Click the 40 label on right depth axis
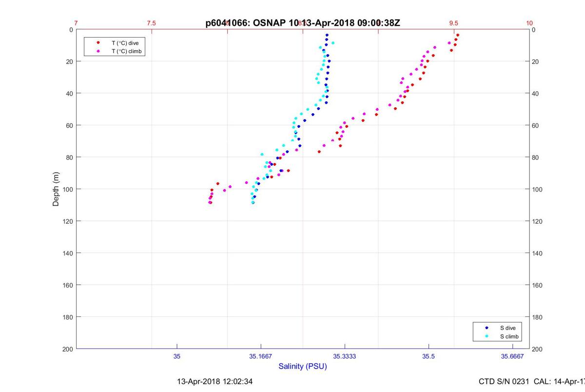This screenshot has width=585, height=392. tap(535, 94)
